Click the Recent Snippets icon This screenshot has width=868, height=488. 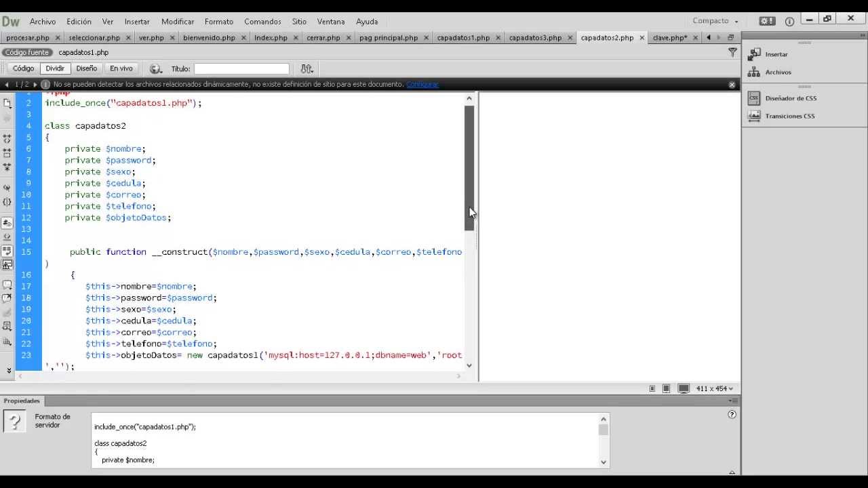7,327
